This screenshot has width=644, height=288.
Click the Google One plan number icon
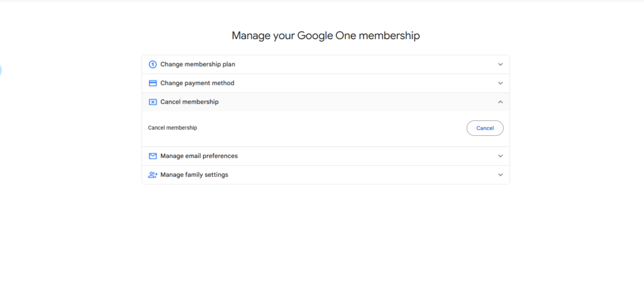152,64
